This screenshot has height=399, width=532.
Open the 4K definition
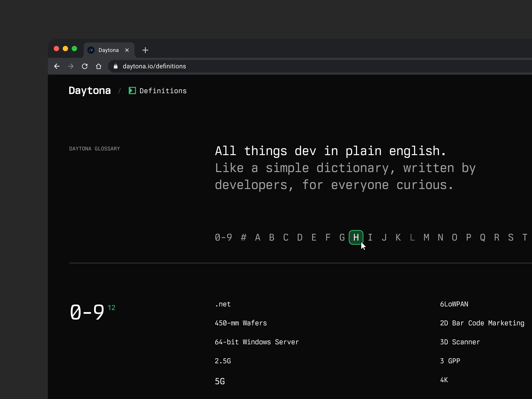444,380
